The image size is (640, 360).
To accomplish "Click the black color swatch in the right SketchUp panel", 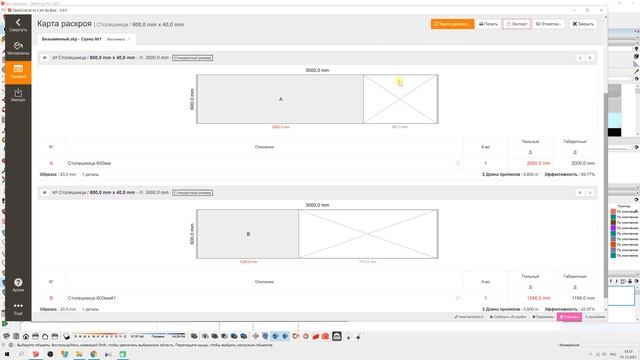I will coord(615,132).
